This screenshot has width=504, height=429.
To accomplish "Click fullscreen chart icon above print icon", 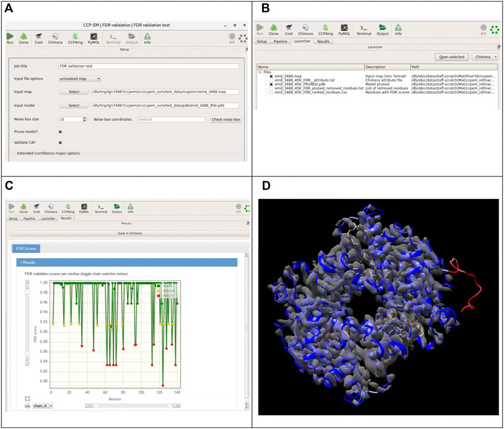I will point(27,399).
